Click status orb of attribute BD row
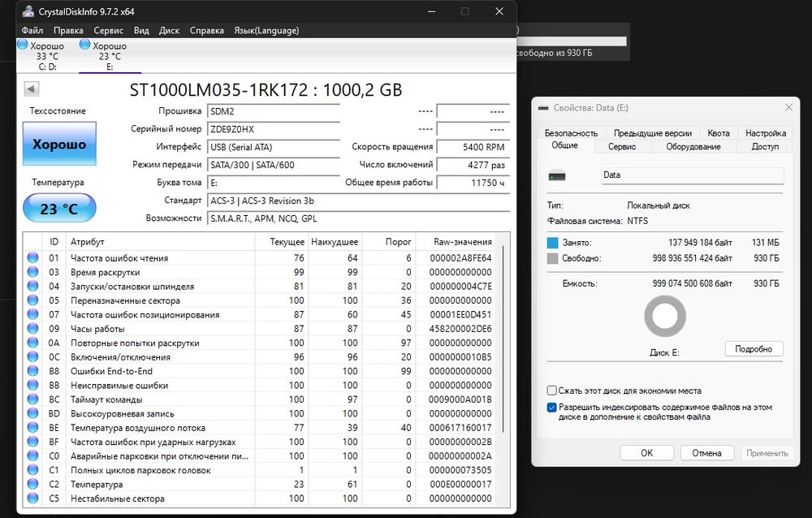The height and width of the screenshot is (518, 812). [x=32, y=413]
